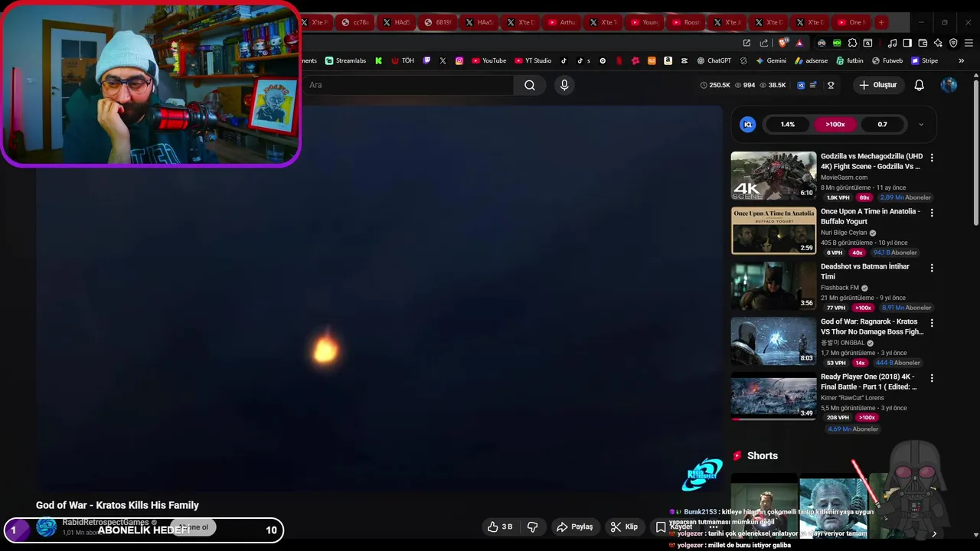Click the Klip button
Viewport: 980px width, 551px height.
click(624, 527)
